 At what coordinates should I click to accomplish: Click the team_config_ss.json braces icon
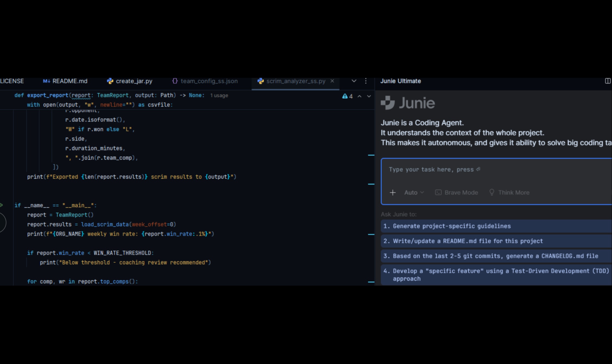coord(175,81)
